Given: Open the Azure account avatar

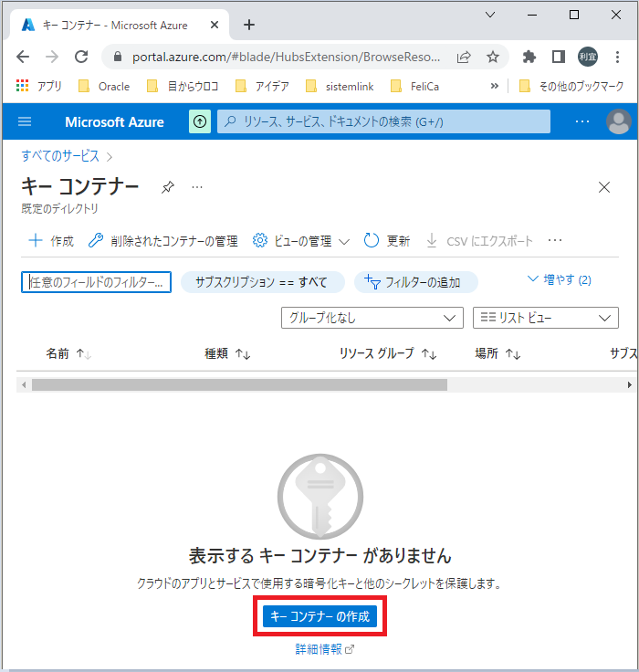Looking at the screenshot, I should coord(618,121).
